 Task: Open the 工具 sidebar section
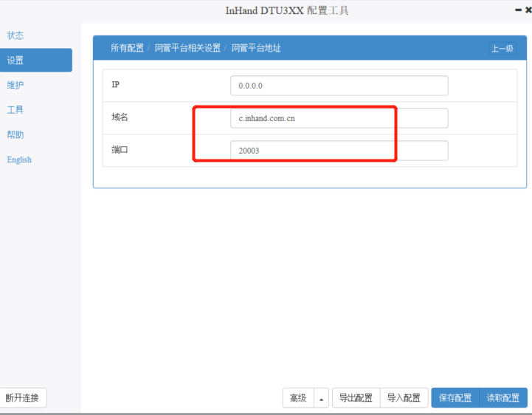point(15,110)
